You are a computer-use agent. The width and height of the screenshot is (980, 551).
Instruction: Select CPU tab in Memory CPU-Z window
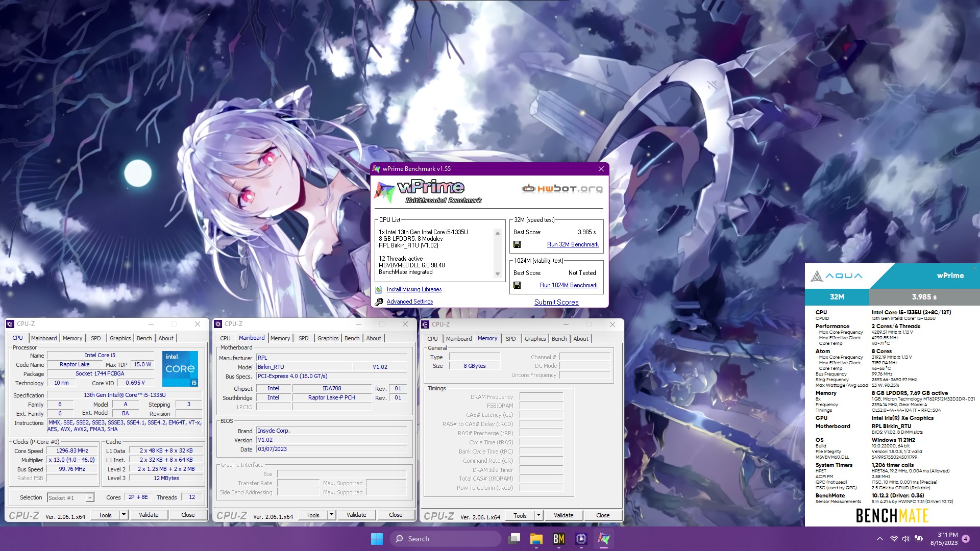(432, 339)
